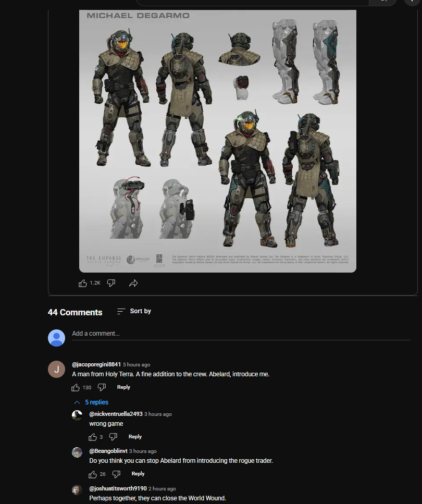The width and height of the screenshot is (422, 504).
Task: Open @joshuatitsworth9190's channel link
Action: [118, 488]
